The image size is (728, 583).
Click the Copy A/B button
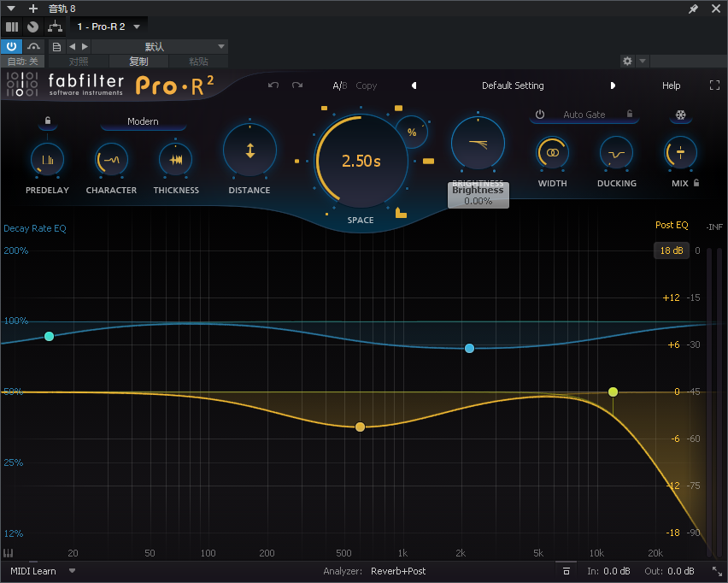pos(367,85)
